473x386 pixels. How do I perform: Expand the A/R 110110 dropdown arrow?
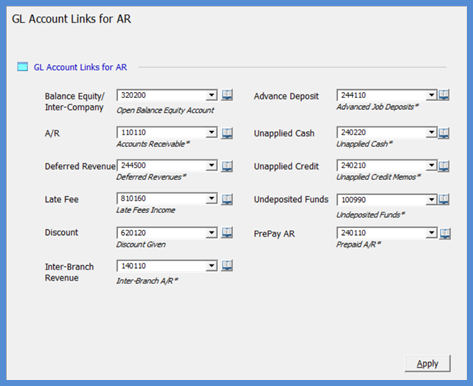[212, 133]
